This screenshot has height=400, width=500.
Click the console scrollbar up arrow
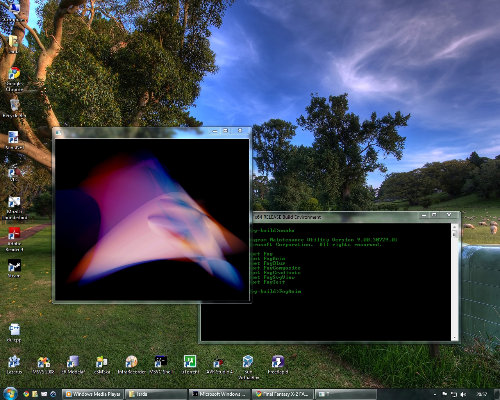pyautogui.click(x=454, y=227)
